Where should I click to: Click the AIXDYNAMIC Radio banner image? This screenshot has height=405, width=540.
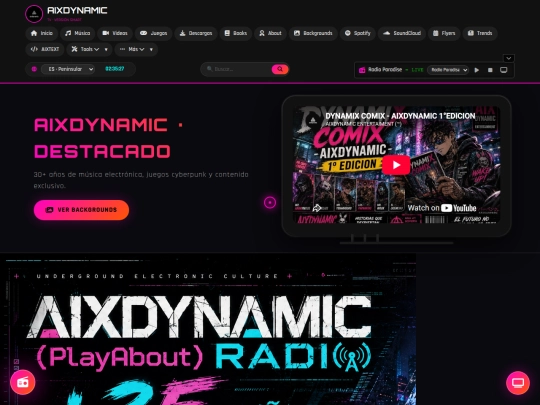(208, 330)
